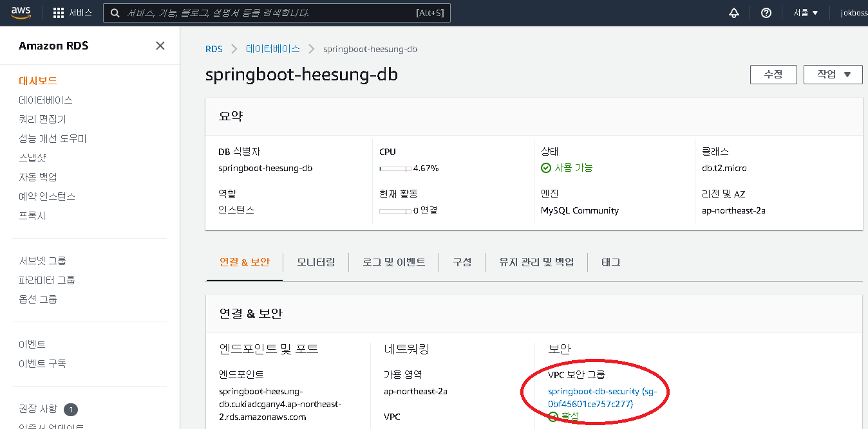The height and width of the screenshot is (429, 868).
Task: Open the jokboss account menu
Action: pos(854,13)
